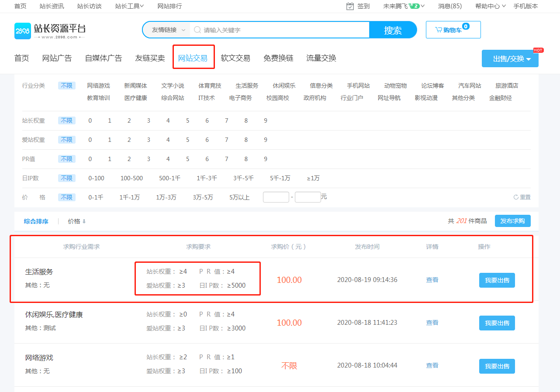Screen dimensions: 560x392
Task: Switch to the 网站交易 tab
Action: point(194,58)
